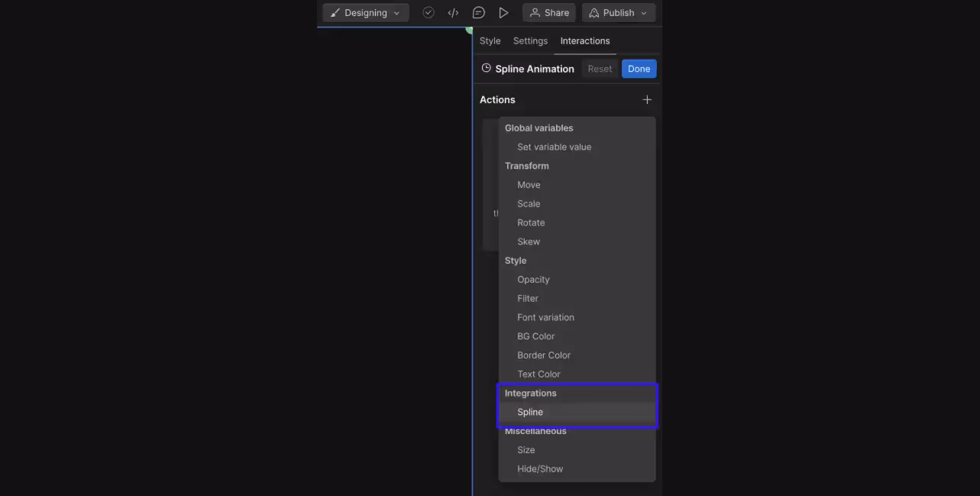The height and width of the screenshot is (496, 980).
Task: Switch to the Style tab
Action: pyautogui.click(x=490, y=41)
